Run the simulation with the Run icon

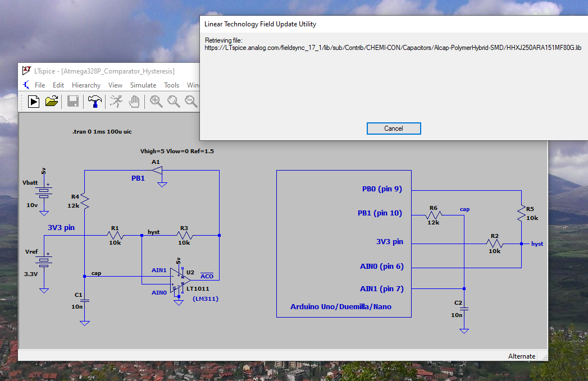33,102
